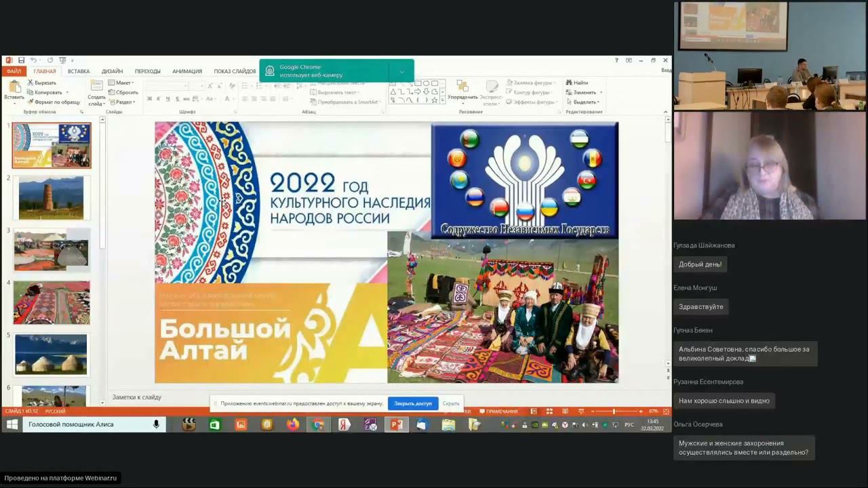The width and height of the screenshot is (868, 488).
Task: Toggle strikethrough abc formatting
Action: pos(186,99)
